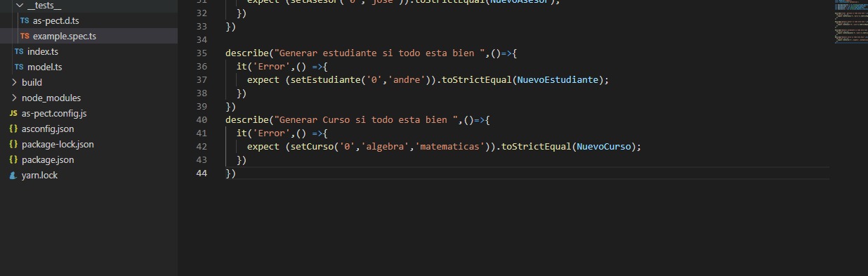
Task: Click toStrictEqual on line 37
Action: [x=477, y=79]
